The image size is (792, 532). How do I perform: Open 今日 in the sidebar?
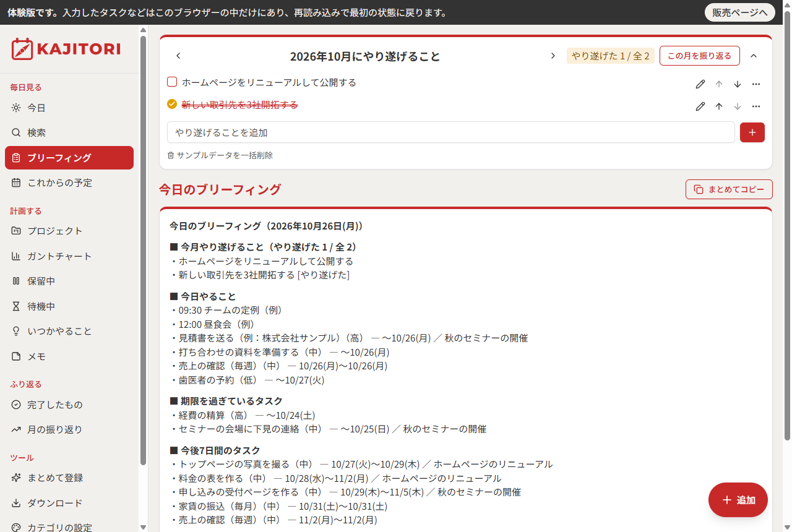click(x=69, y=108)
